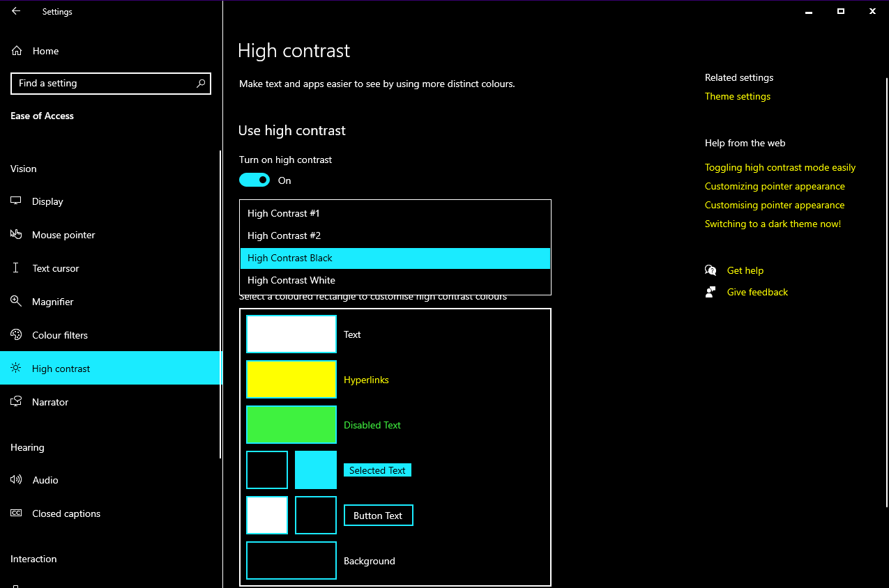Click the Give feedback person icon
The height and width of the screenshot is (588, 889).
[711, 292]
